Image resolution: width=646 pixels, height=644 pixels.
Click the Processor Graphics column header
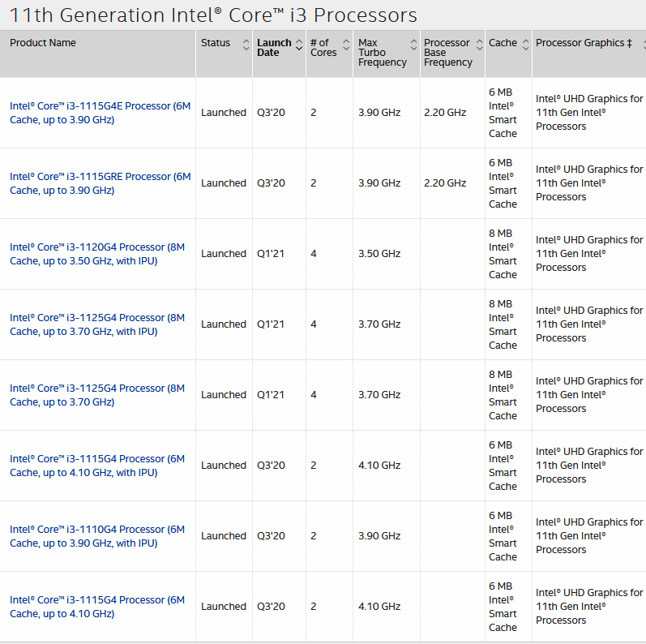[x=584, y=43]
